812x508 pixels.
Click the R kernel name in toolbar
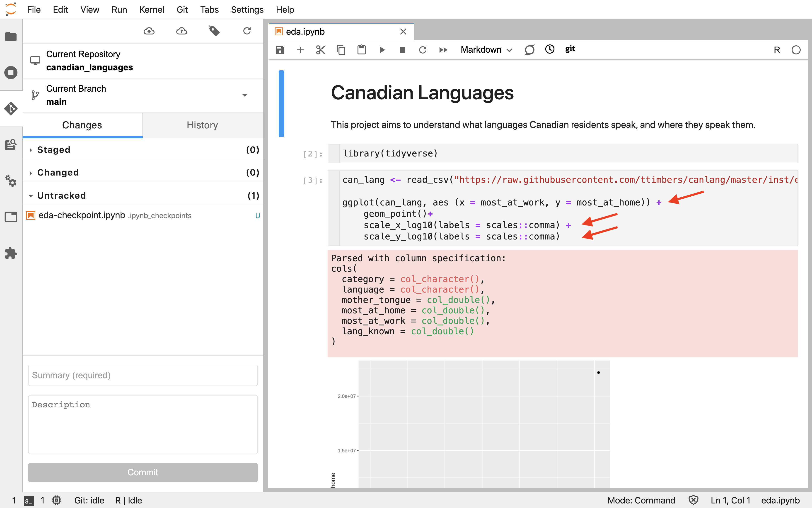pyautogui.click(x=777, y=50)
